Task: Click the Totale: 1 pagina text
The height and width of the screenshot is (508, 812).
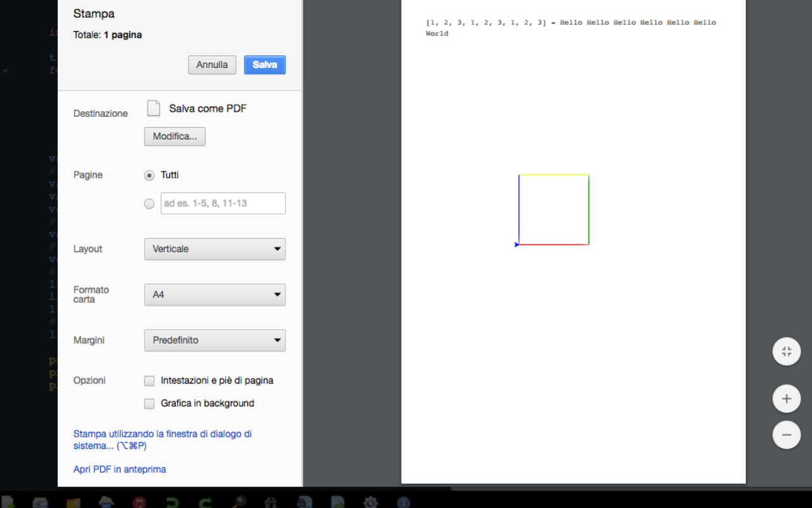Action: 107,35
